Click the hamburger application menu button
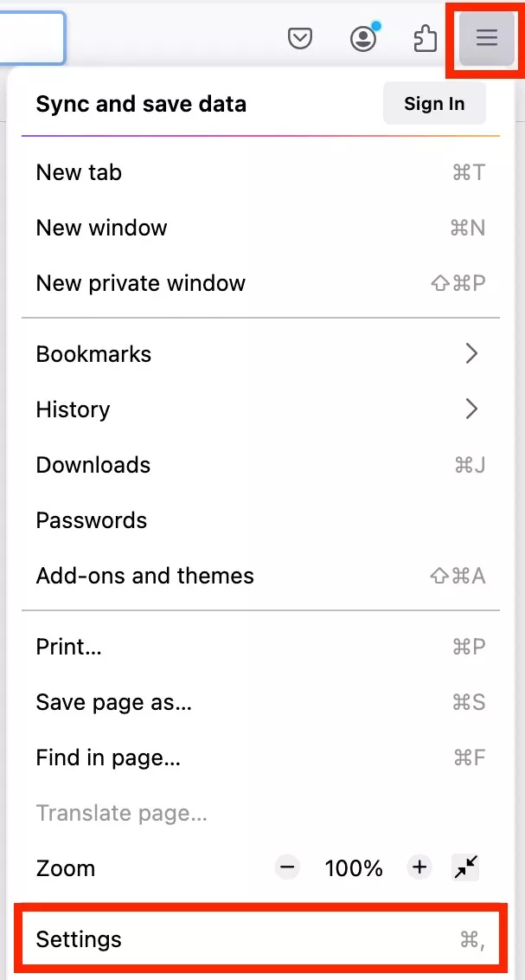 (487, 38)
